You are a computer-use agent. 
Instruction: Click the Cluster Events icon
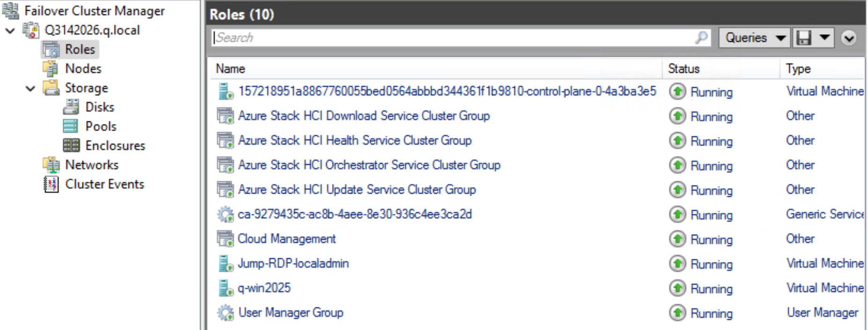(51, 184)
